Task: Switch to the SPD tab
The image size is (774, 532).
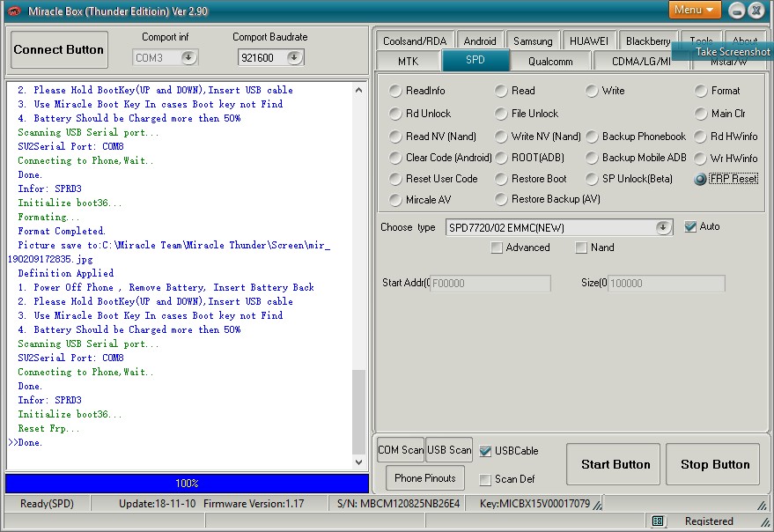Action: 475,60
